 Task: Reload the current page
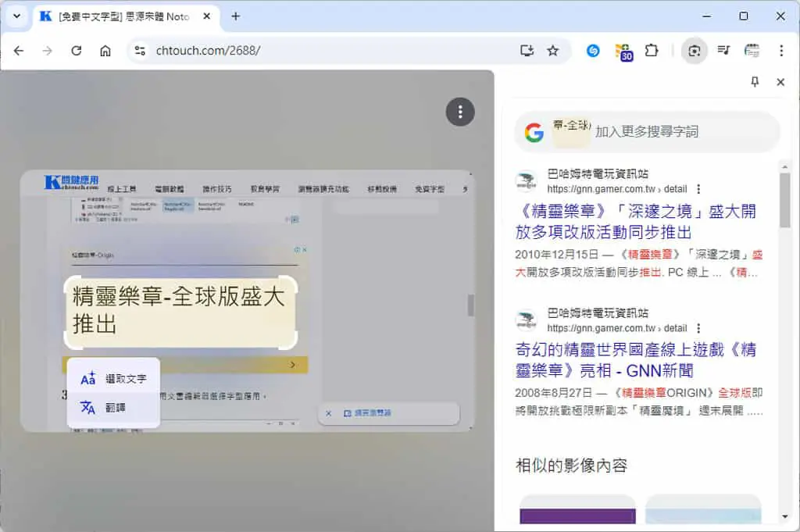77,51
